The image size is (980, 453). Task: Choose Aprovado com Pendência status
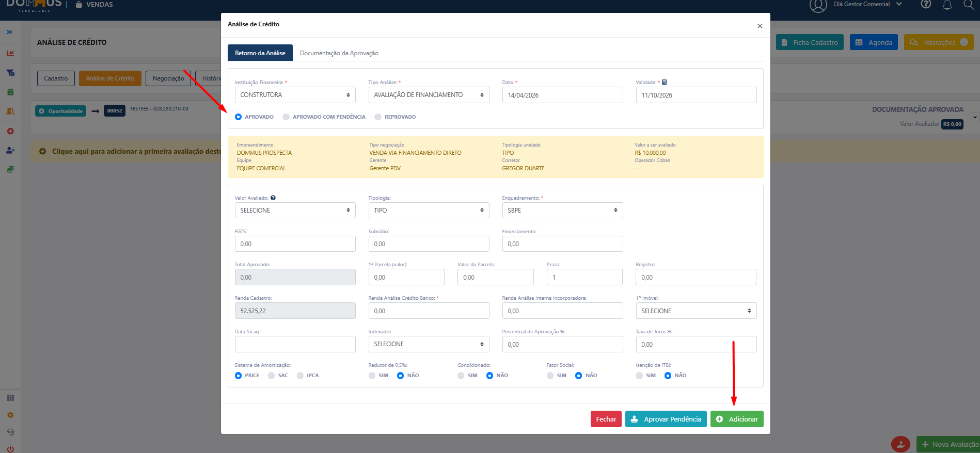tap(286, 117)
